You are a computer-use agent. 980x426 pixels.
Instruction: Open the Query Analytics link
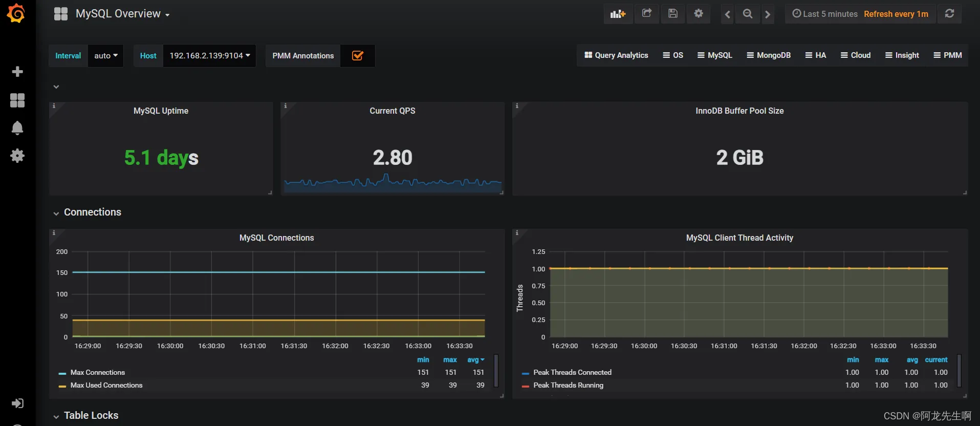[616, 55]
